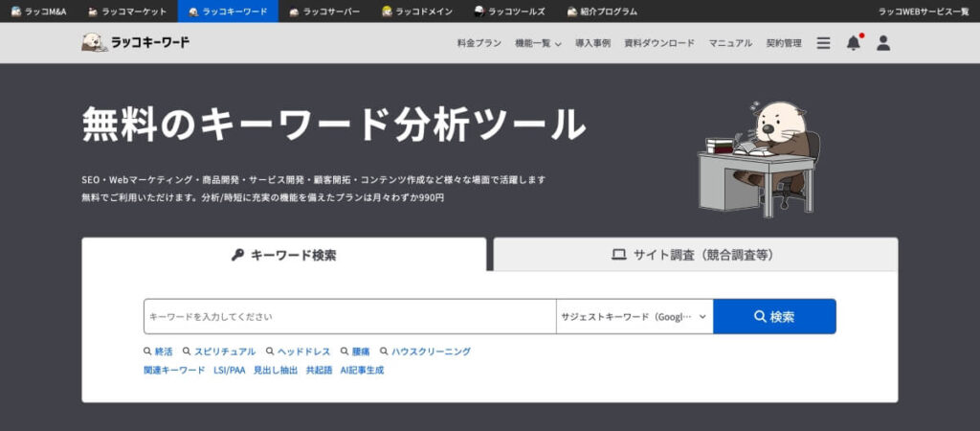Click the otter icon beside ラッコマーケット

[x=93, y=11]
